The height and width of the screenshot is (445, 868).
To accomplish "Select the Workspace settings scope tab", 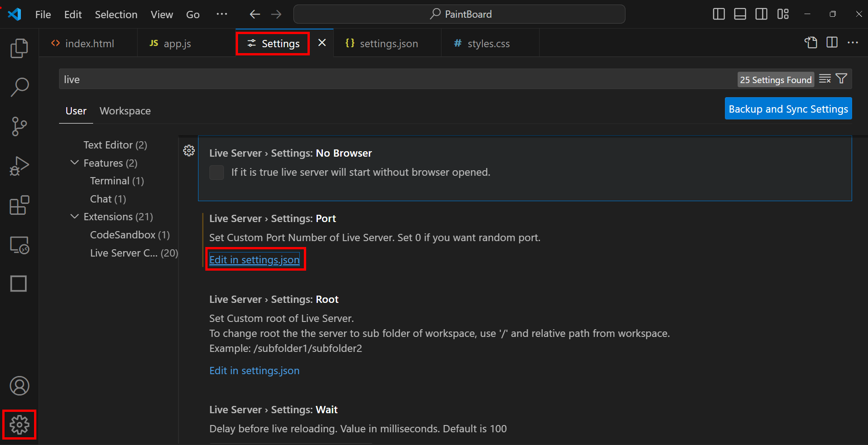I will click(125, 111).
